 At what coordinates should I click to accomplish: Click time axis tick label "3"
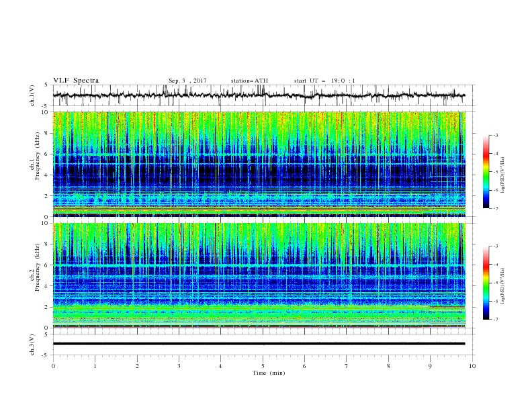coord(179,366)
